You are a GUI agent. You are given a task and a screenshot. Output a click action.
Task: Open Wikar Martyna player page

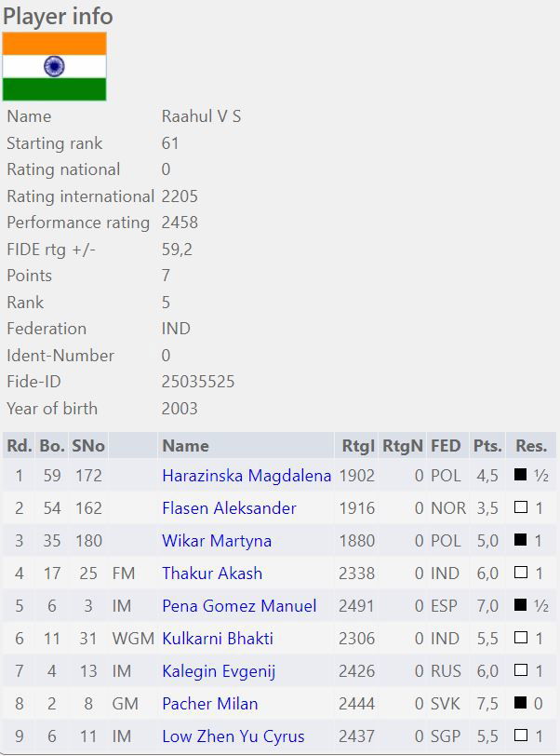(x=217, y=541)
